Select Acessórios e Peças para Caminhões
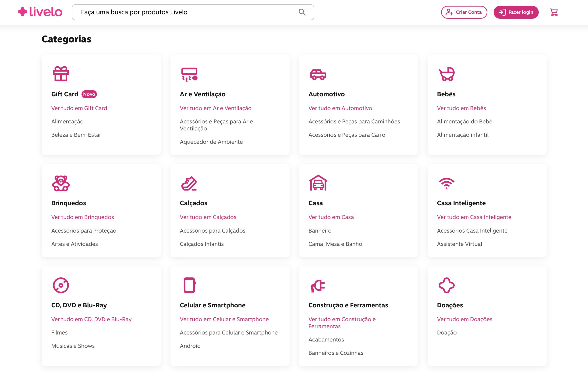 click(x=354, y=122)
